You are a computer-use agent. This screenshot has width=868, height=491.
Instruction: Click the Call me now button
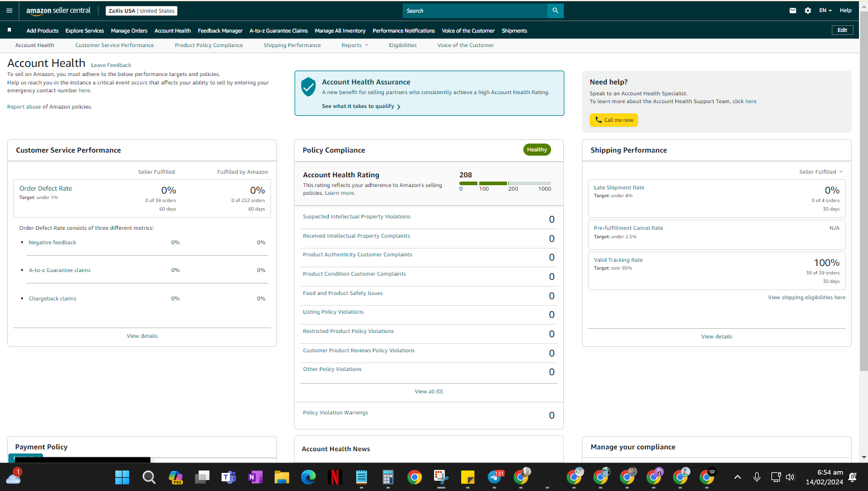614,120
